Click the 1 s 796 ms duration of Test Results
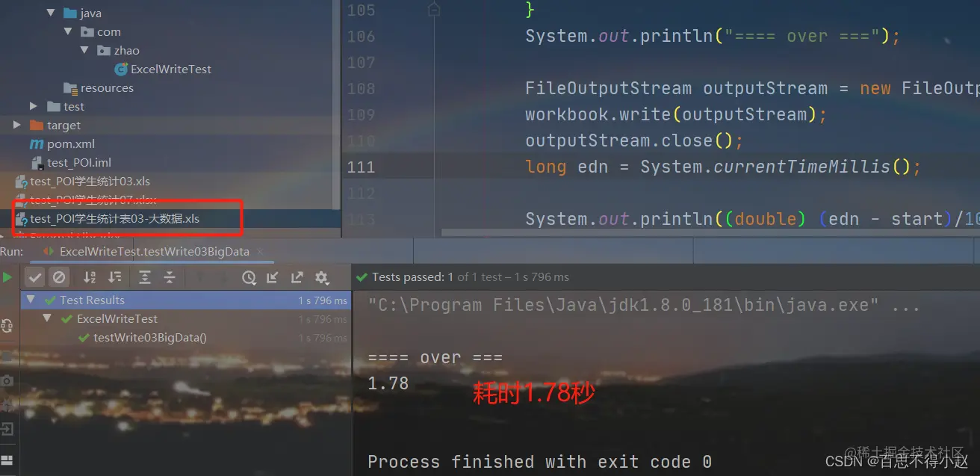This screenshot has height=476, width=980. [323, 300]
